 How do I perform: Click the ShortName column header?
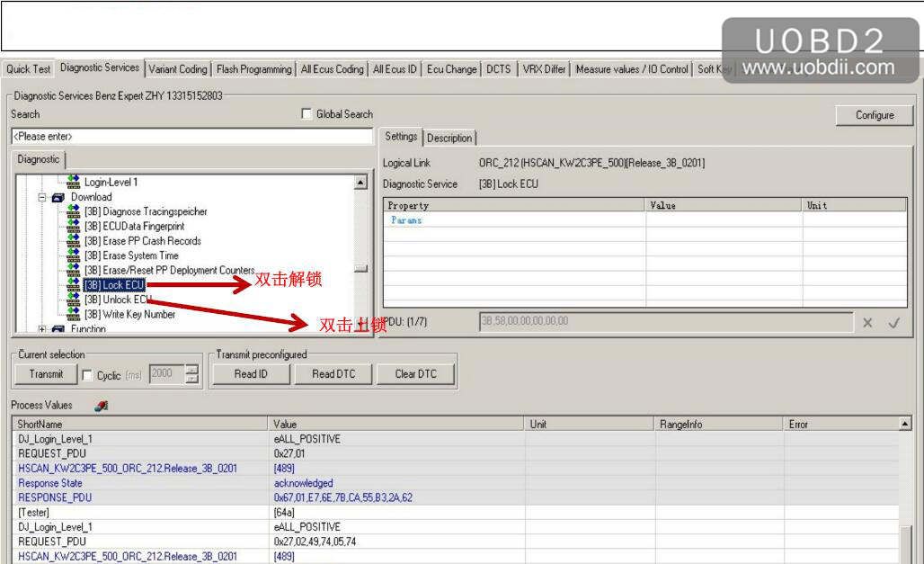pyautogui.click(x=140, y=425)
